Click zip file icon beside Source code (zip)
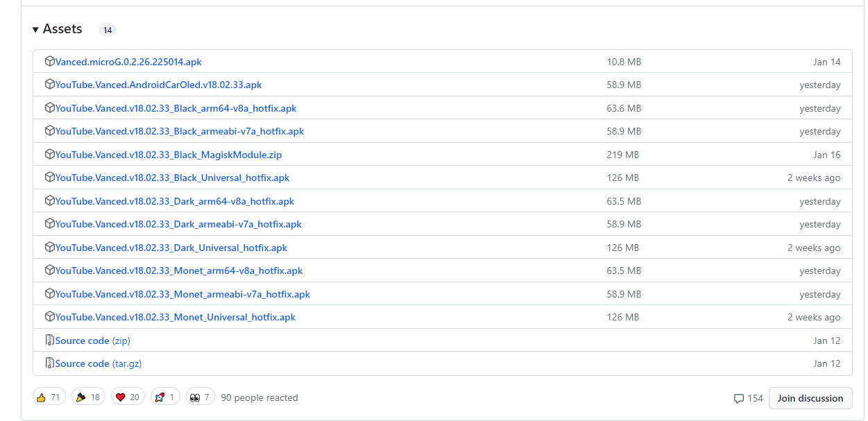The width and height of the screenshot is (868, 421). point(50,340)
